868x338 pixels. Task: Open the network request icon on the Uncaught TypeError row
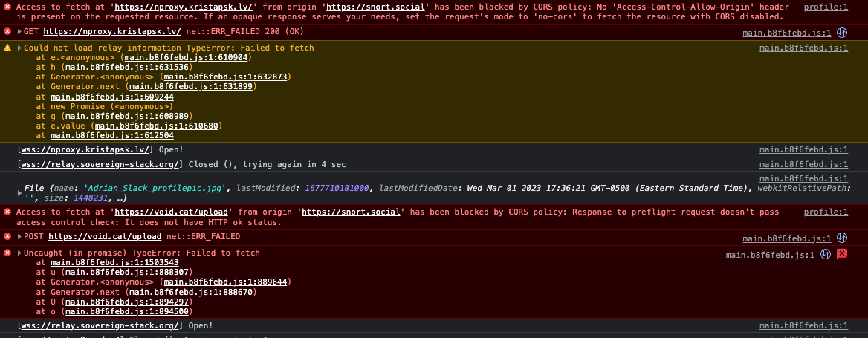point(826,255)
